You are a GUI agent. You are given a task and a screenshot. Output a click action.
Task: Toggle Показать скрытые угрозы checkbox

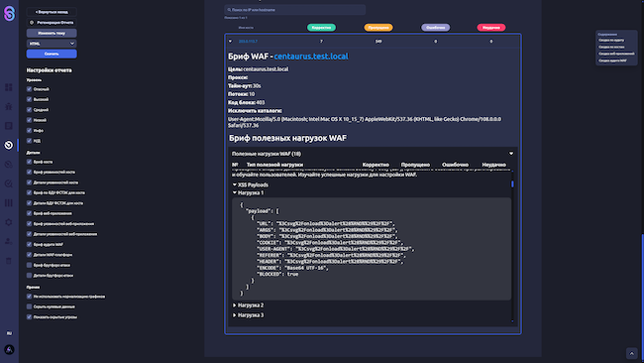29,317
